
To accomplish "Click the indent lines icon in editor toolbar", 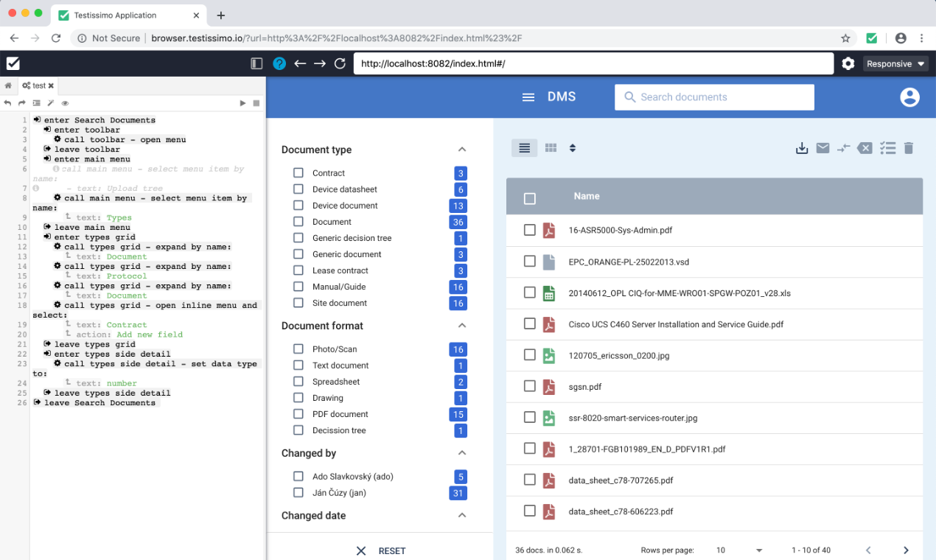I will pos(36,103).
